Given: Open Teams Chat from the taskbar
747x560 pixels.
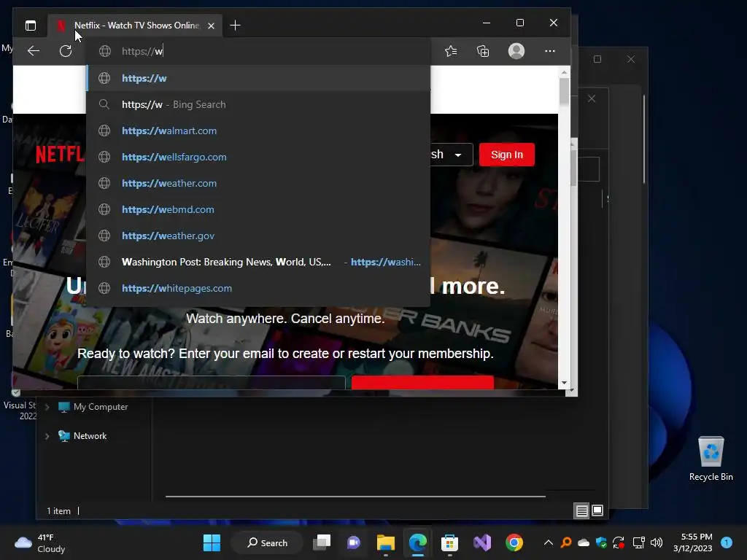Looking at the screenshot, I should [x=354, y=542].
